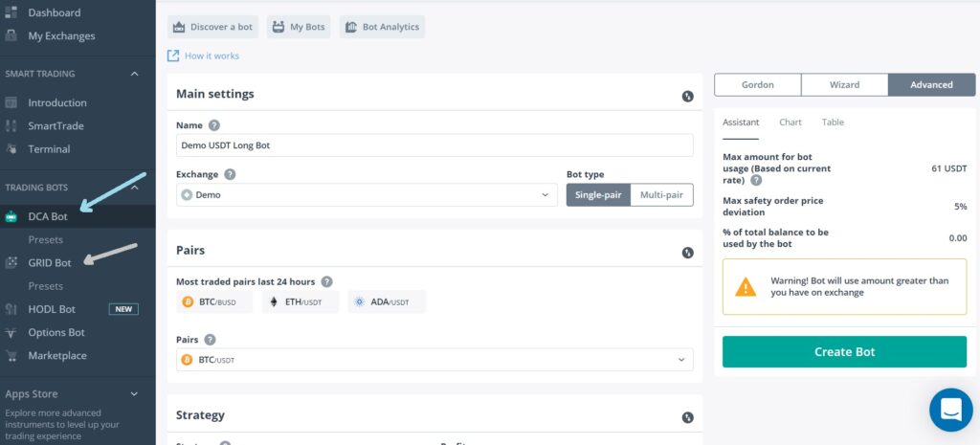980x445 pixels.
Task: Click the Strategy section round icon
Action: click(687, 417)
